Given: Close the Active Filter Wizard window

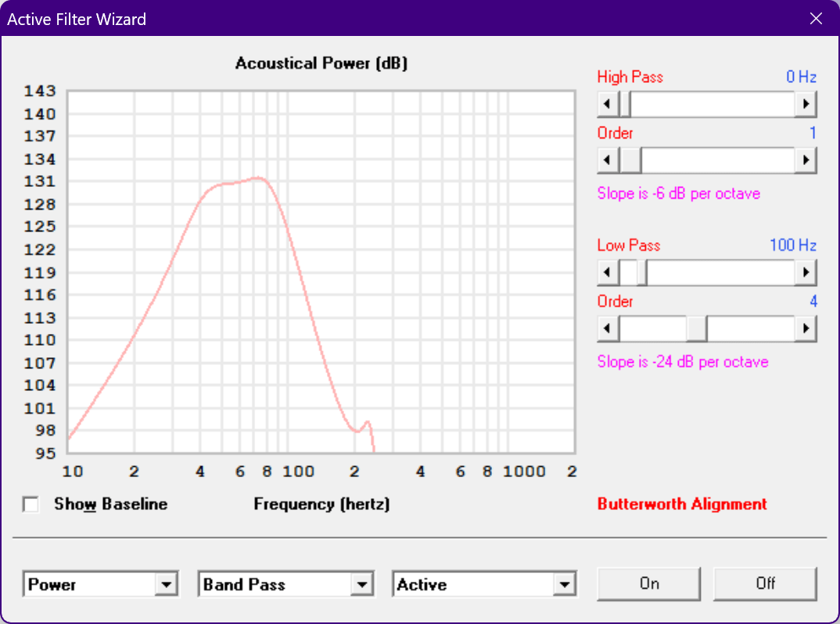Looking at the screenshot, I should [x=816, y=19].
